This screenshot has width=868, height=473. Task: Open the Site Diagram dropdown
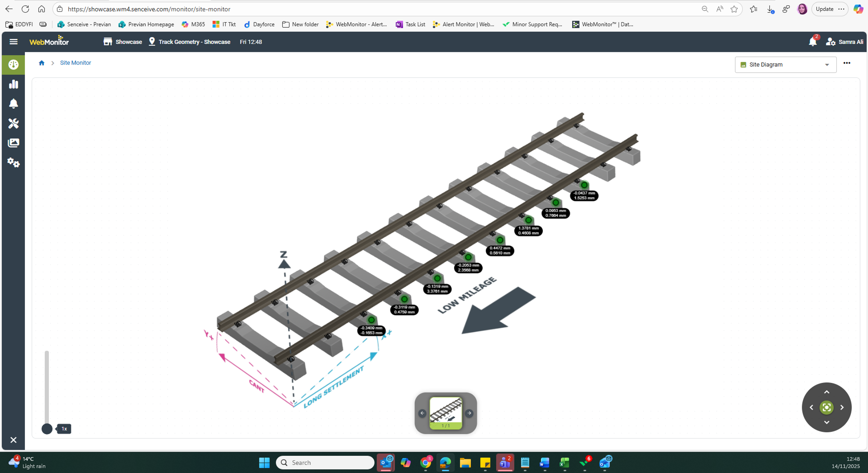point(785,65)
